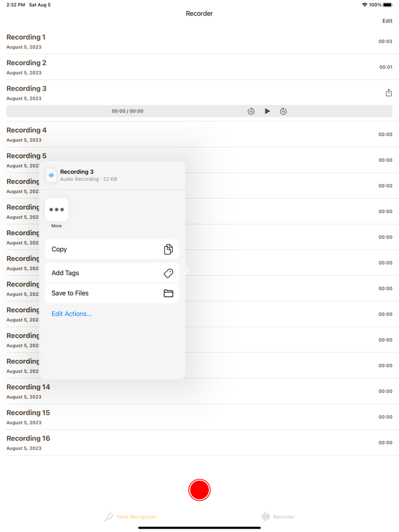Screen dimensions: 399x532
Task: Select Recording 16 in list
Action: click(x=199, y=443)
